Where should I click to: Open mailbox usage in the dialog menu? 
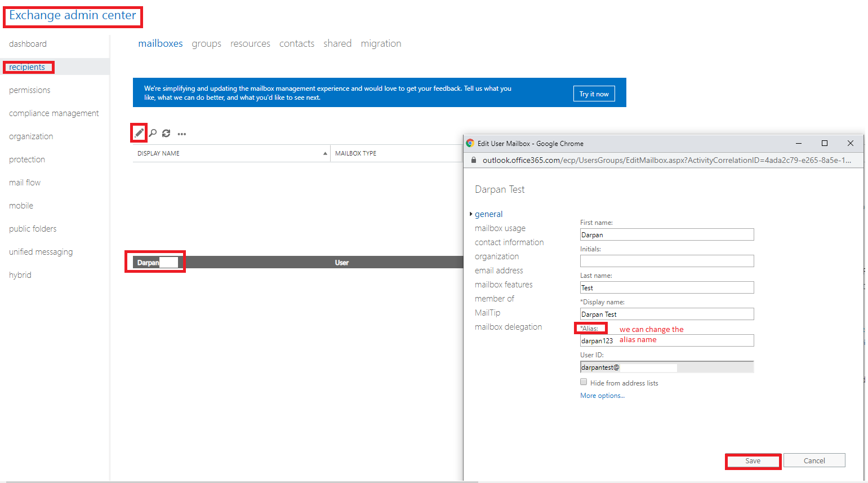click(x=500, y=228)
